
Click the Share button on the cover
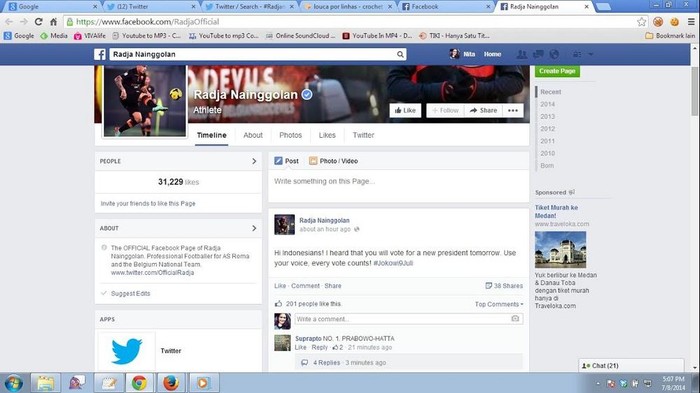point(483,110)
